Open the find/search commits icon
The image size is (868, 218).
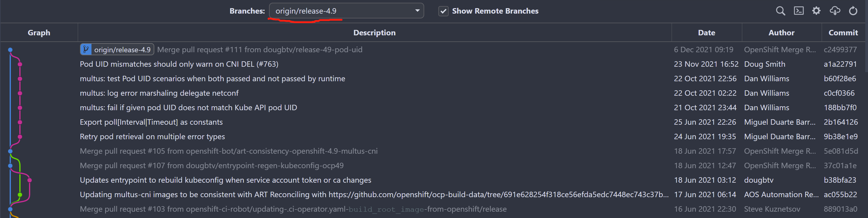click(x=780, y=11)
